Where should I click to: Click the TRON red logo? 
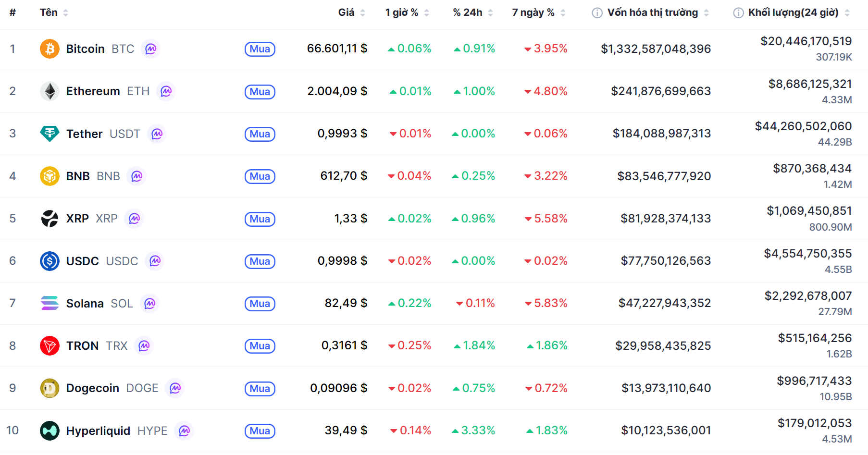point(50,345)
